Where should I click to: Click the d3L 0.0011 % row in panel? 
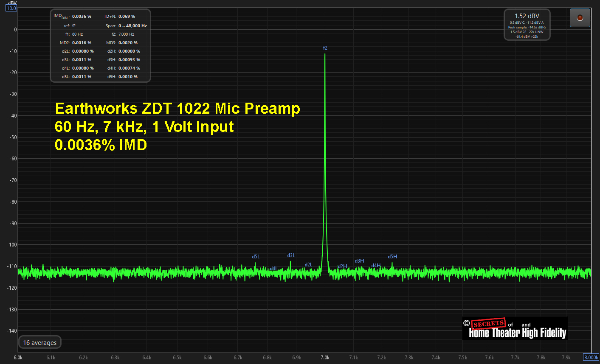[x=76, y=59]
